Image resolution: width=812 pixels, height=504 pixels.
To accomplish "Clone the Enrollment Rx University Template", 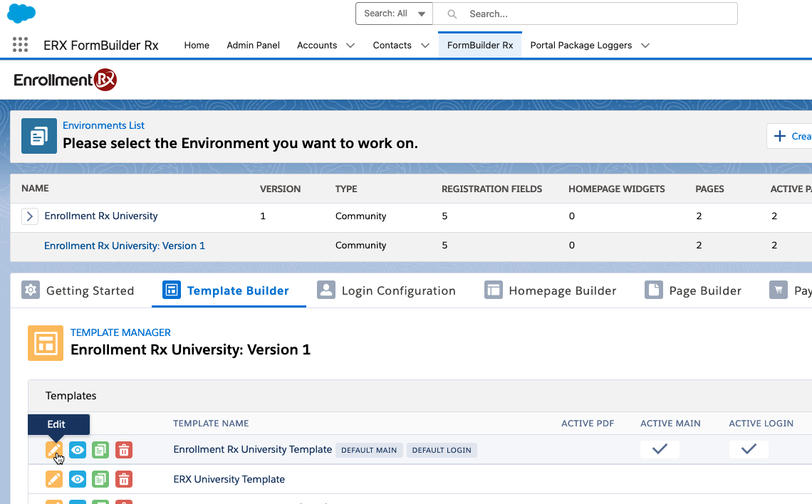I will 100,450.
